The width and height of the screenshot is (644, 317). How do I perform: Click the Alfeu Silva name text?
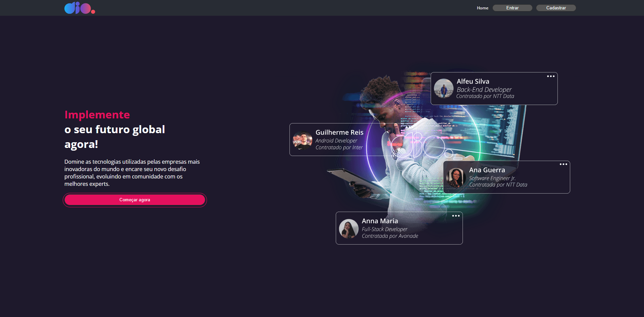[473, 82]
